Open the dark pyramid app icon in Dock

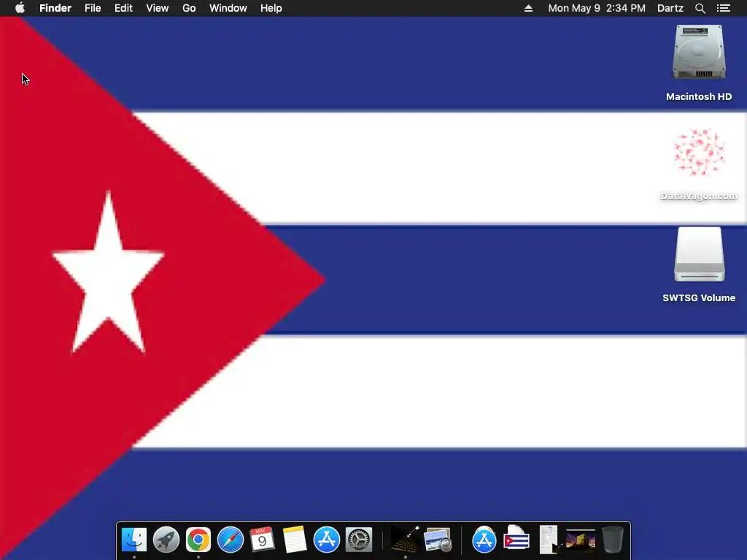click(x=406, y=539)
